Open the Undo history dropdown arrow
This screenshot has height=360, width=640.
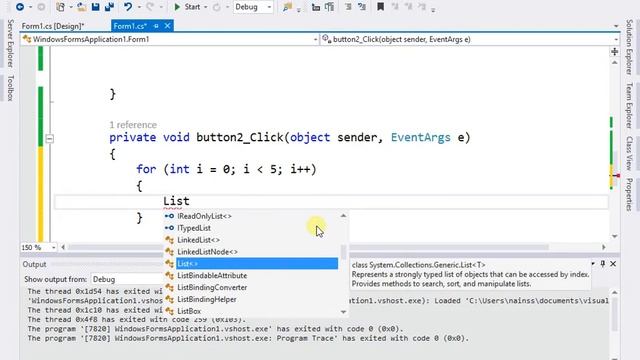click(x=138, y=7)
